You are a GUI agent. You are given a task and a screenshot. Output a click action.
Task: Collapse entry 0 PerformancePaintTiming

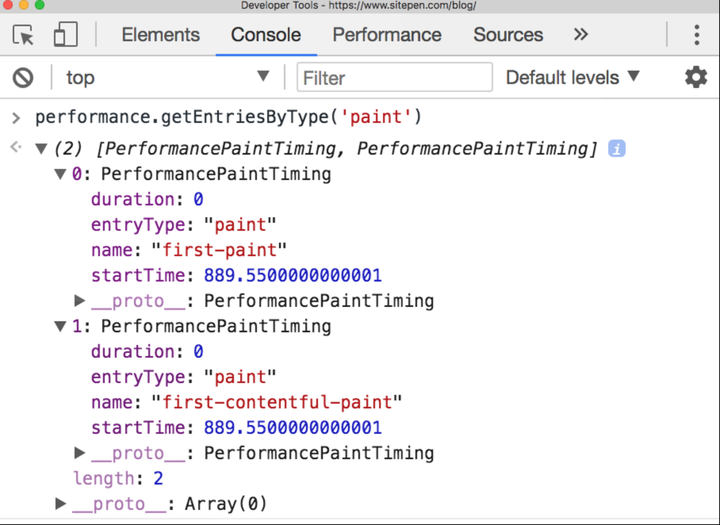point(61,175)
